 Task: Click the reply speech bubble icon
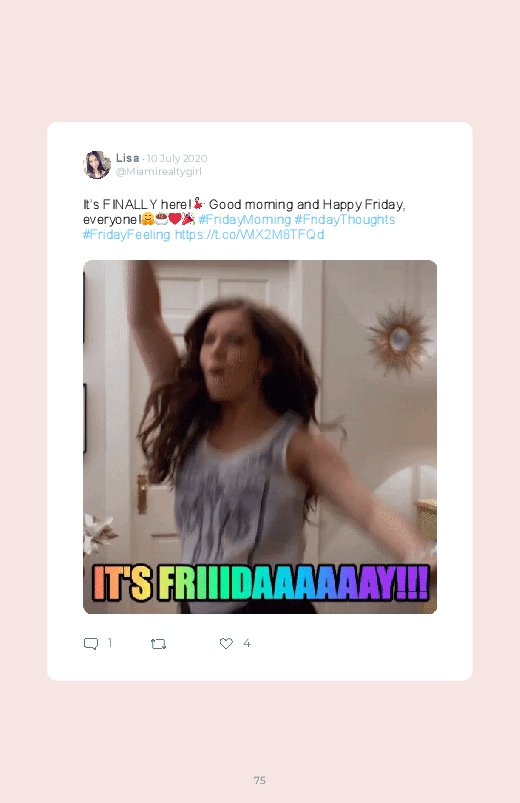(91, 644)
